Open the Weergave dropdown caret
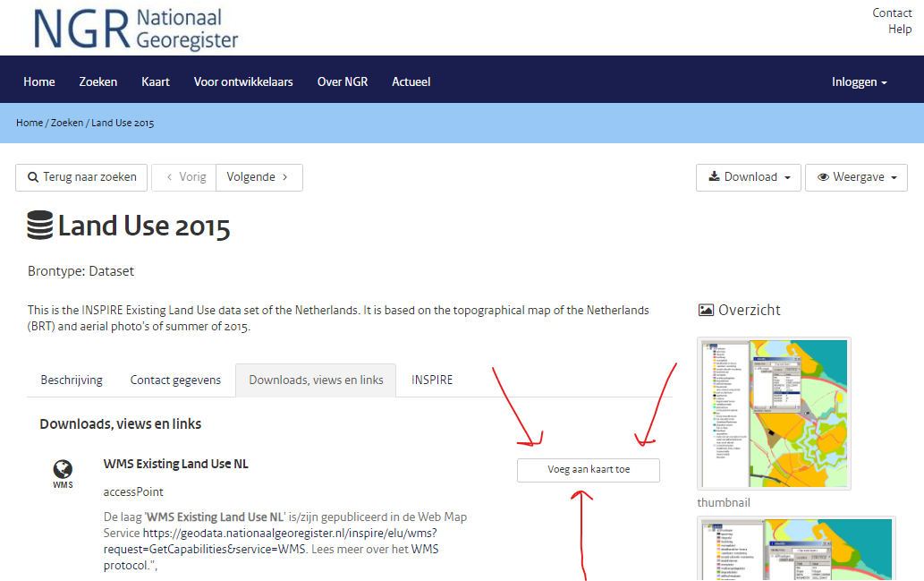The height and width of the screenshot is (581, 924). (x=894, y=177)
